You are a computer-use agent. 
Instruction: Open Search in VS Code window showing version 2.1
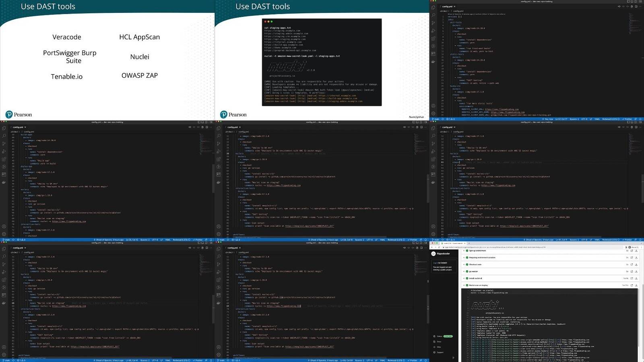(x=433, y=15)
